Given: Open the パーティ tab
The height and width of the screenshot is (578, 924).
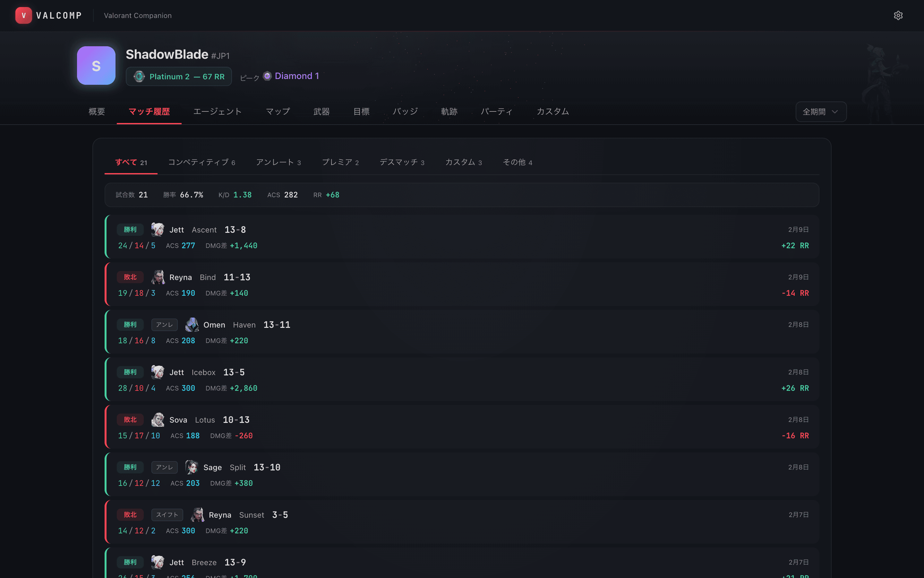Looking at the screenshot, I should tap(497, 112).
